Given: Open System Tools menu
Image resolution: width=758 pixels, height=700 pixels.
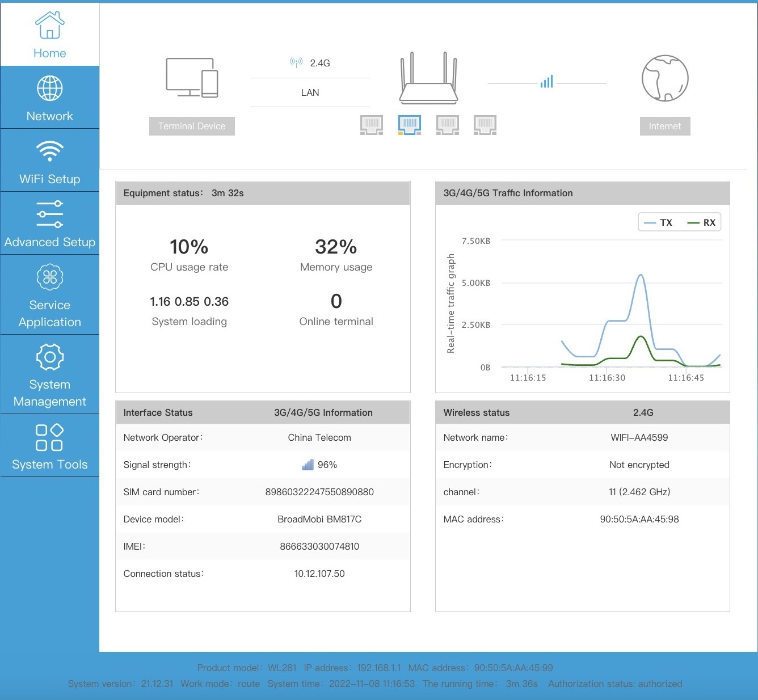Looking at the screenshot, I should pos(50,446).
